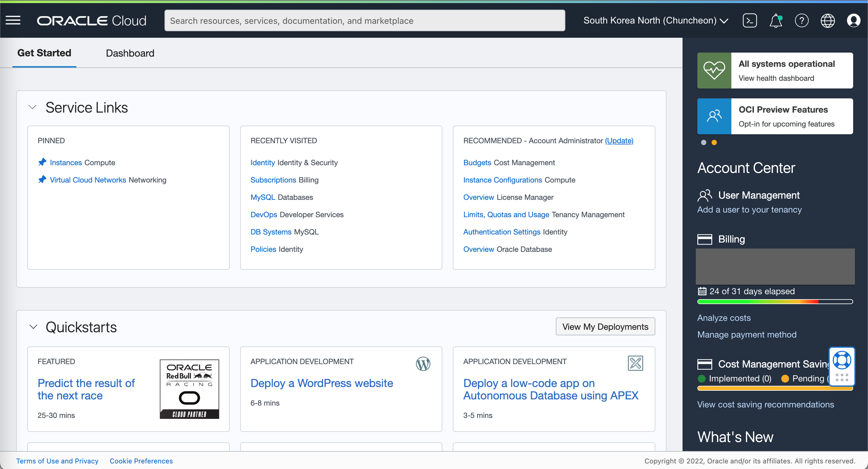This screenshot has height=469, width=868.
Task: Click View My Deployments button
Action: (605, 327)
